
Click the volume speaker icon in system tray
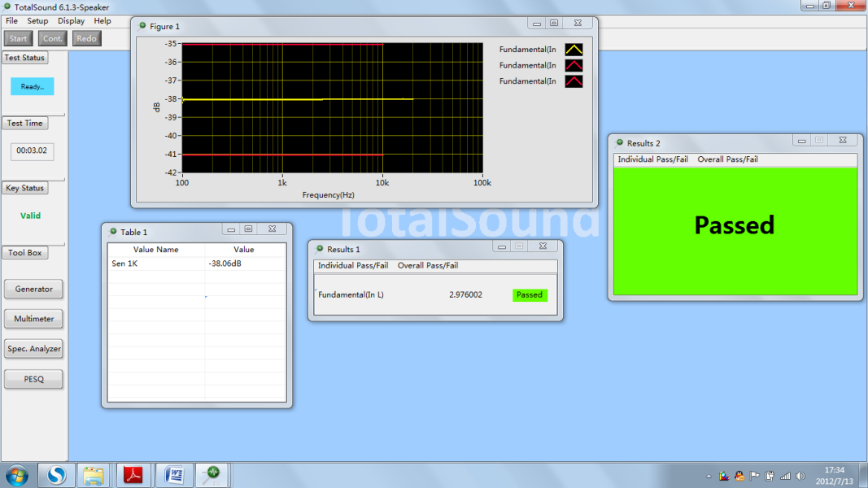800,476
